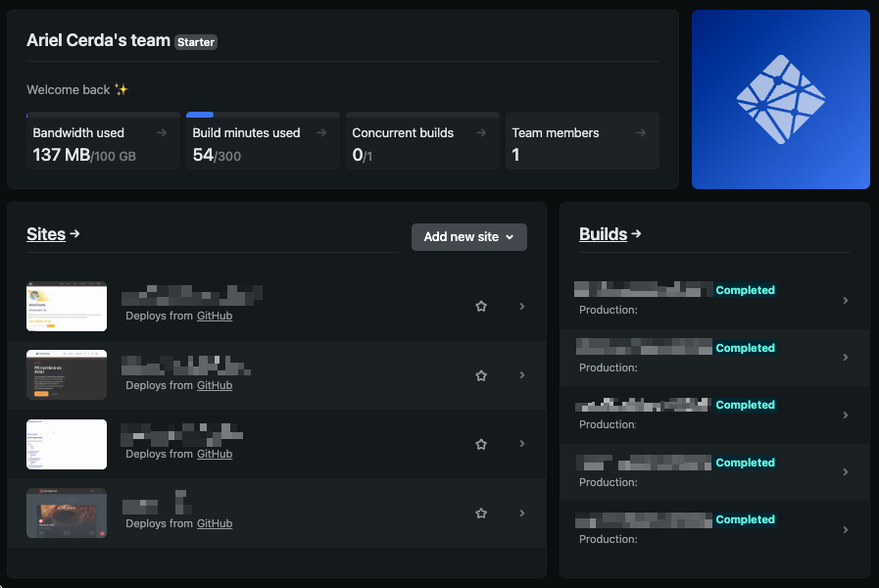Click the second build's Production label

pyautogui.click(x=609, y=367)
